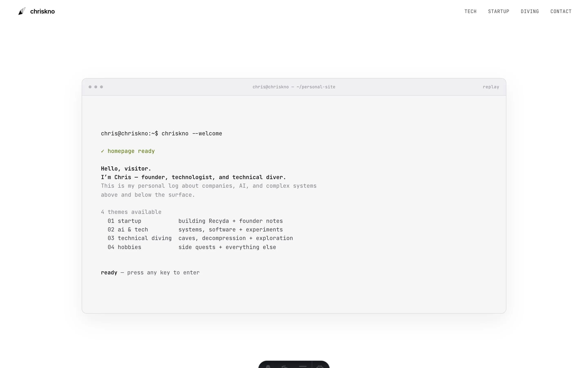The height and width of the screenshot is (368, 588).
Task: Click systems, software + experiments description
Action: 231,230
